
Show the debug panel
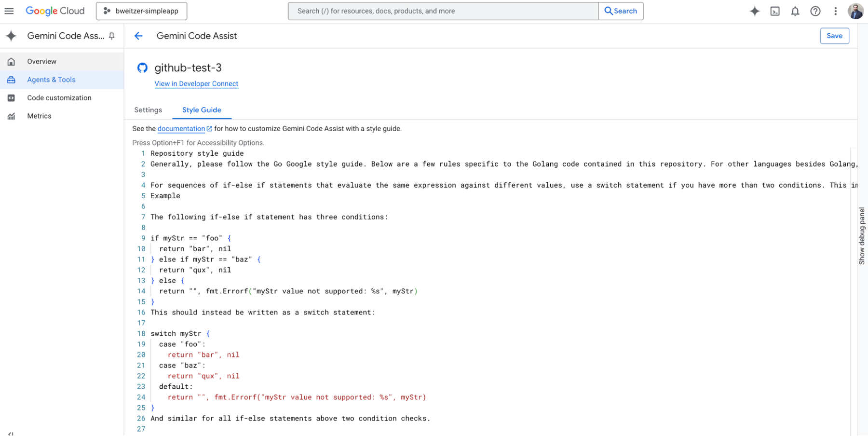click(862, 236)
